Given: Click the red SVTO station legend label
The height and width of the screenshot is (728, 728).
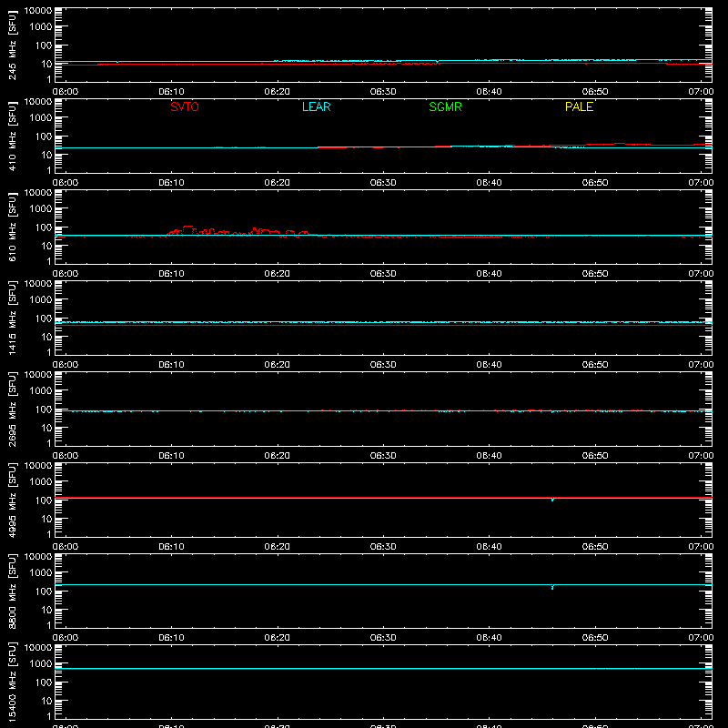Looking at the screenshot, I should point(185,106).
